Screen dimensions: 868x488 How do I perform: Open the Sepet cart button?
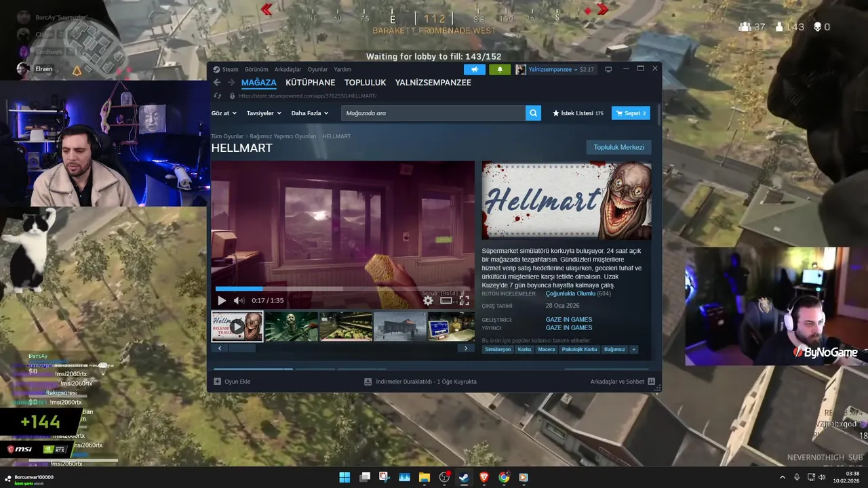(x=631, y=113)
